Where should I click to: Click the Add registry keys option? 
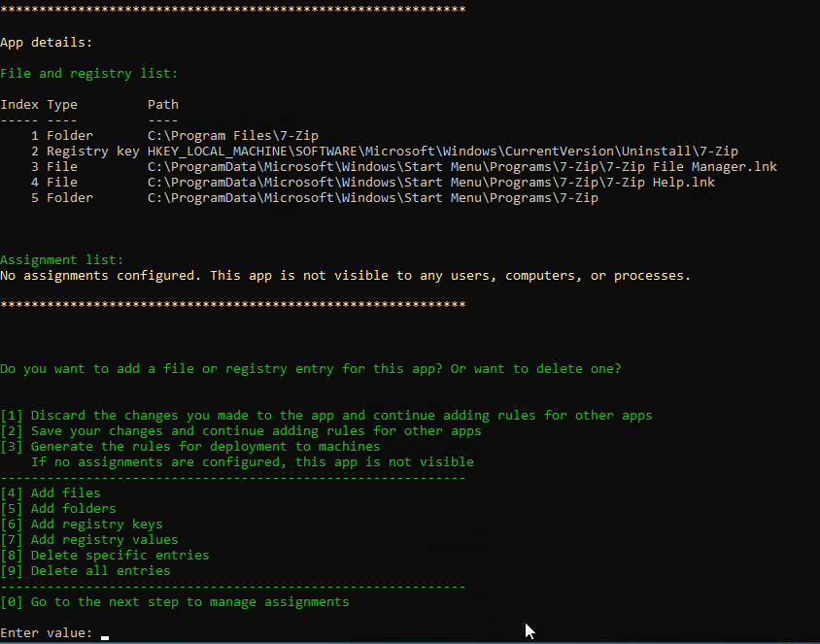pos(82,525)
